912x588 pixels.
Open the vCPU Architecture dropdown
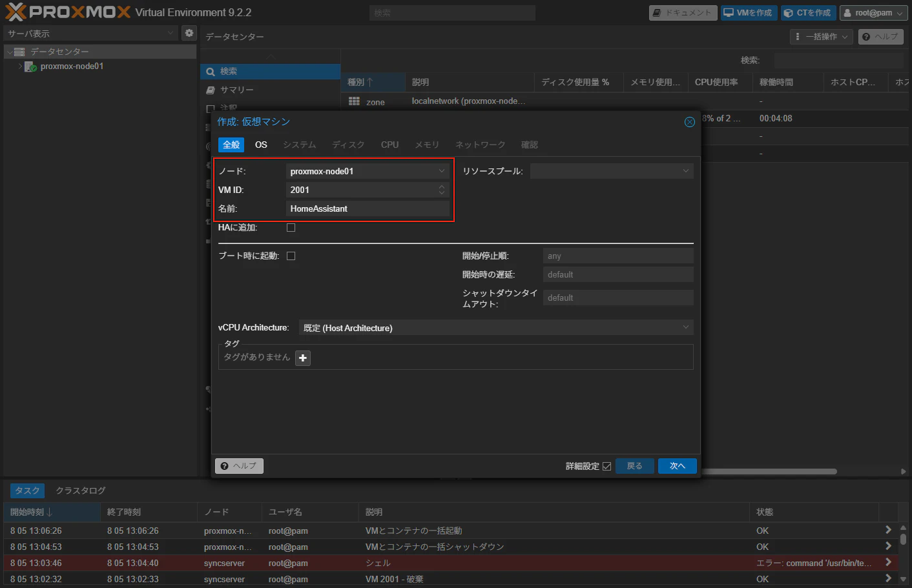click(x=496, y=328)
